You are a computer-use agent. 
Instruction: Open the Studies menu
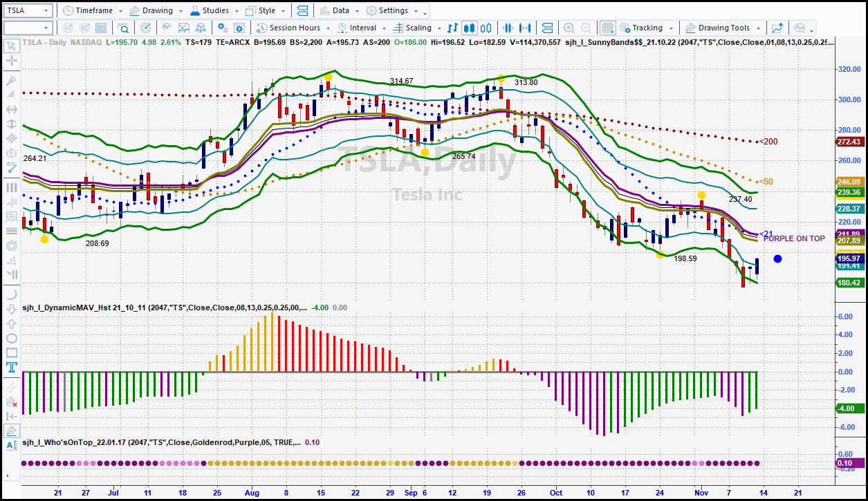214,11
